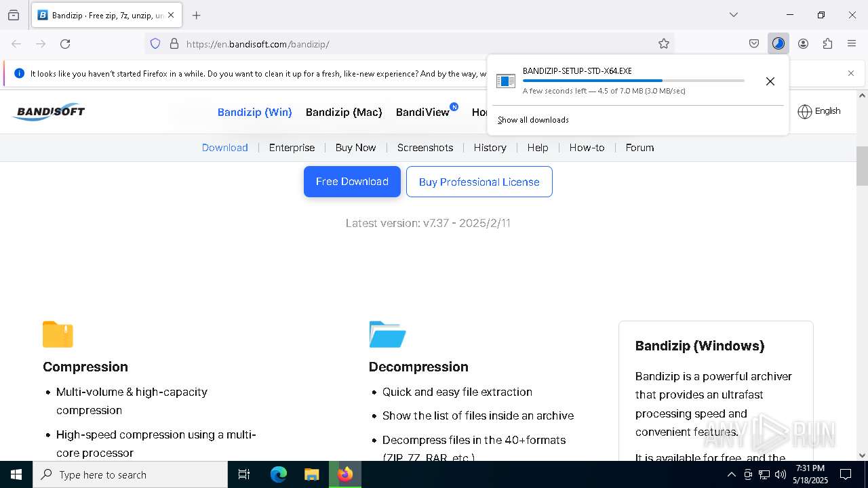Click the download progress bar
Screen dimensions: 868x488
633,81
